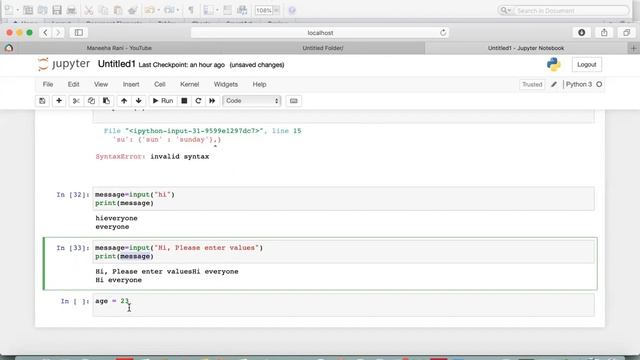Move selected cell down arrow
640x360 pixels.
[139, 101]
